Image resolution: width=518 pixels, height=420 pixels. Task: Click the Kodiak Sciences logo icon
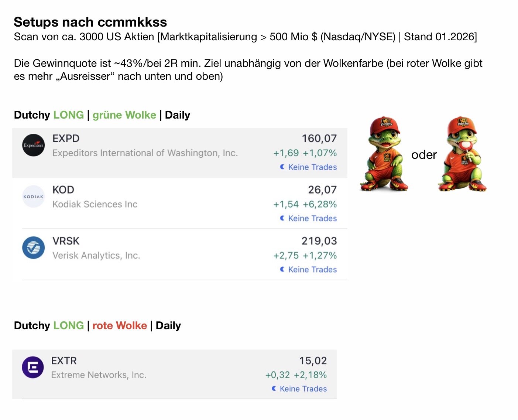(x=33, y=197)
